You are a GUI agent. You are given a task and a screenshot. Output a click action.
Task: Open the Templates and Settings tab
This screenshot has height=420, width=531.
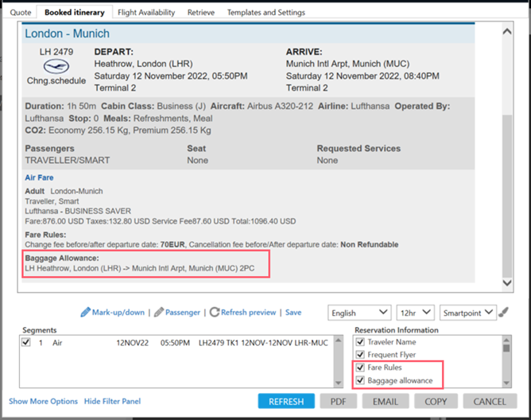pos(265,13)
